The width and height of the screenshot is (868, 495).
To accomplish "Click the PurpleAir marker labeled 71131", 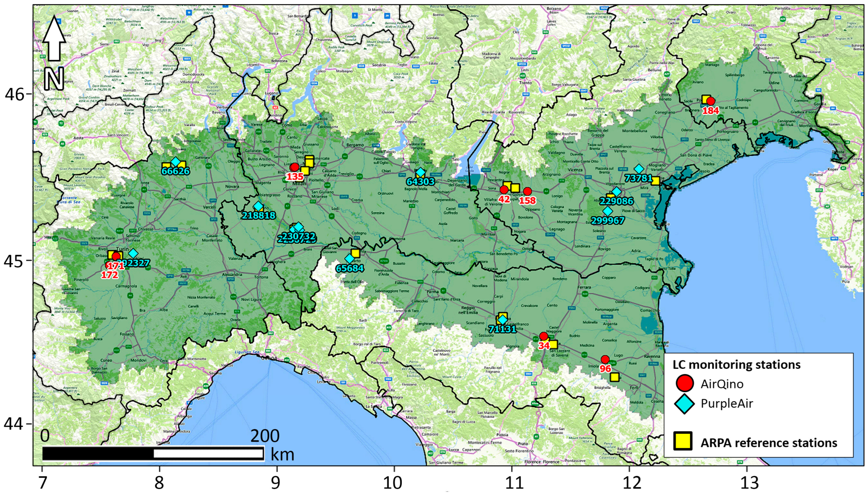I will click(503, 320).
